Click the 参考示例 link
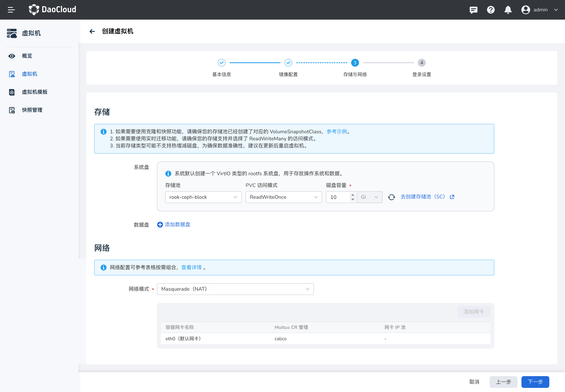Image resolution: width=565 pixels, height=392 pixels. click(x=337, y=131)
